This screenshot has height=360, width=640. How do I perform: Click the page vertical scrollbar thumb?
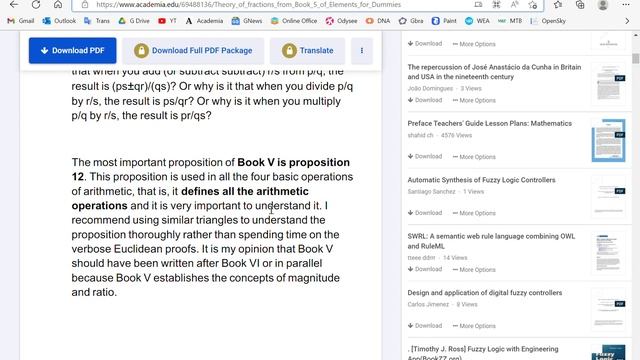coord(636,58)
